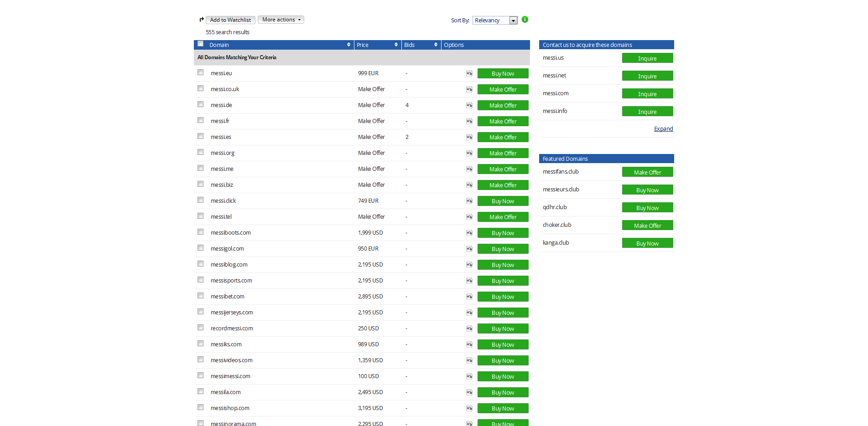This screenshot has width=868, height=426.
Task: Click the watchlist icon for messi.click
Action: [x=469, y=201]
